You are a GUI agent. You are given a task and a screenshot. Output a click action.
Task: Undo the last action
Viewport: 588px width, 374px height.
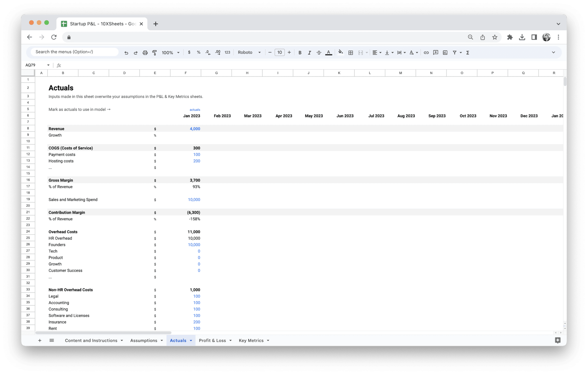tap(126, 52)
